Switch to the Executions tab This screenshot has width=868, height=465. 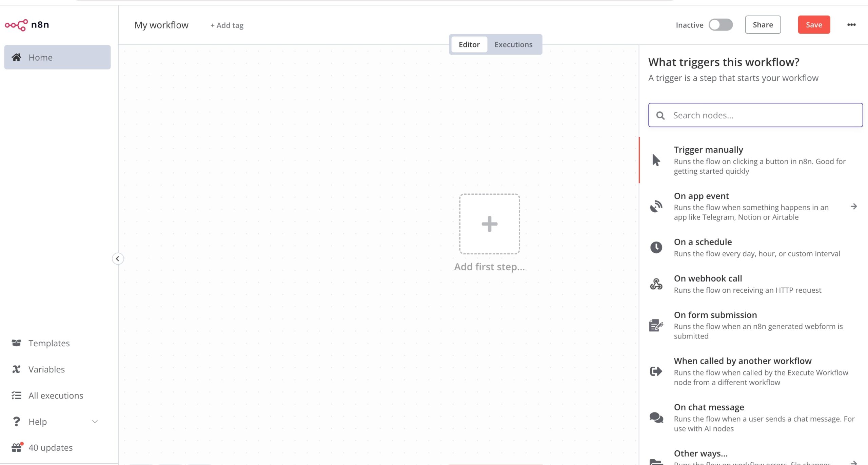point(513,44)
